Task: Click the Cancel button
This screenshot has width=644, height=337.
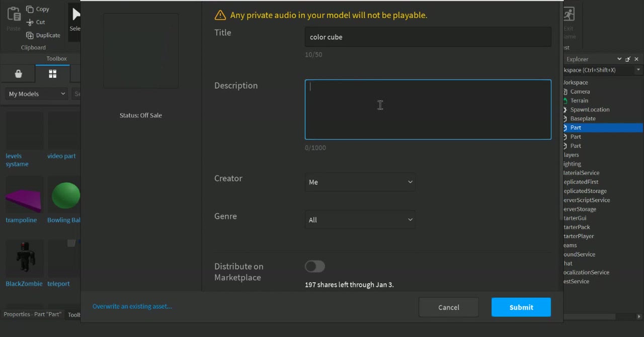Action: click(x=449, y=307)
